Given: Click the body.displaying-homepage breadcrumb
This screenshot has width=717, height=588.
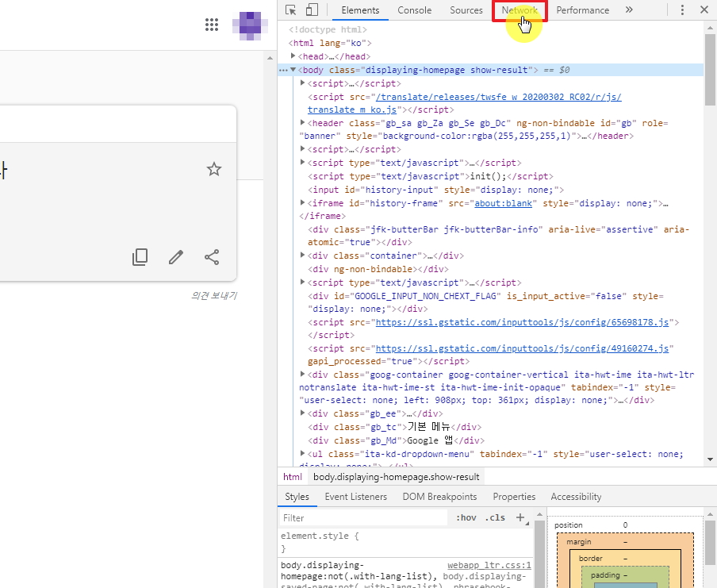Looking at the screenshot, I should (396, 477).
